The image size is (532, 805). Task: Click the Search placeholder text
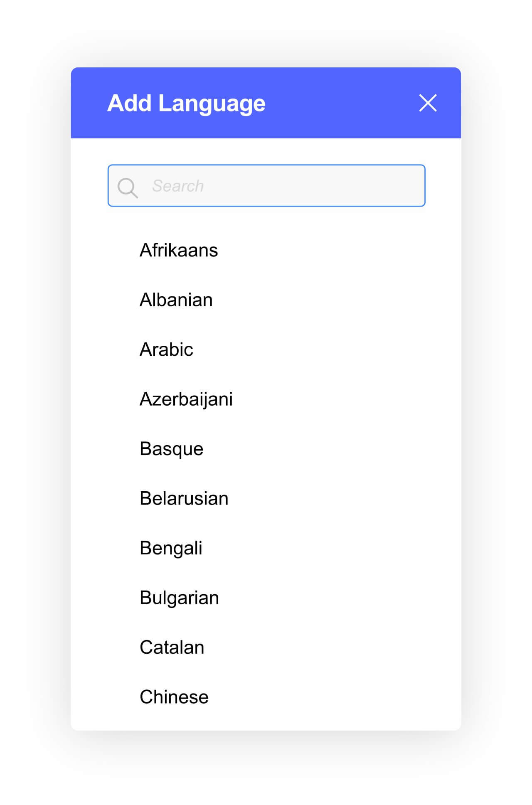coord(178,186)
